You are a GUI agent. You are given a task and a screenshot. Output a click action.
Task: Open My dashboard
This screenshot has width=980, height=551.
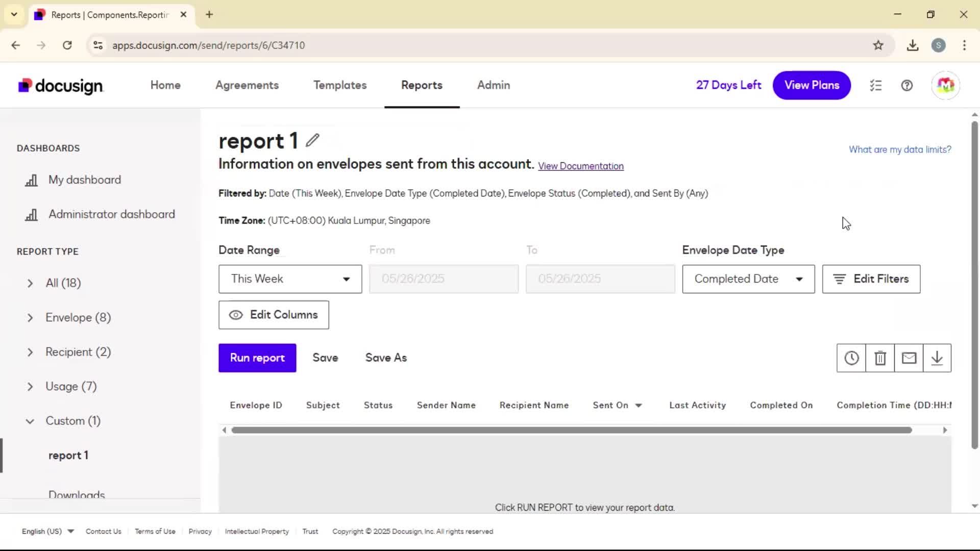(85, 180)
